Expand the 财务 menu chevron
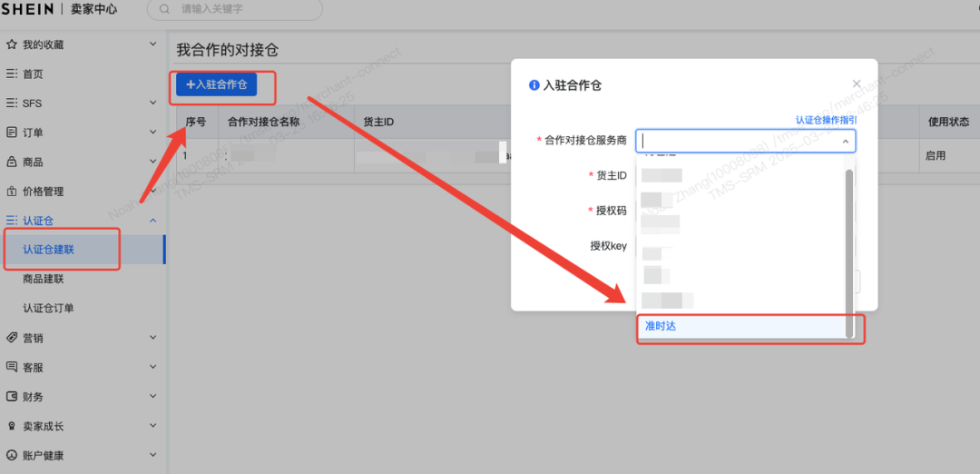Viewport: 980px width, 474px height. tap(153, 397)
